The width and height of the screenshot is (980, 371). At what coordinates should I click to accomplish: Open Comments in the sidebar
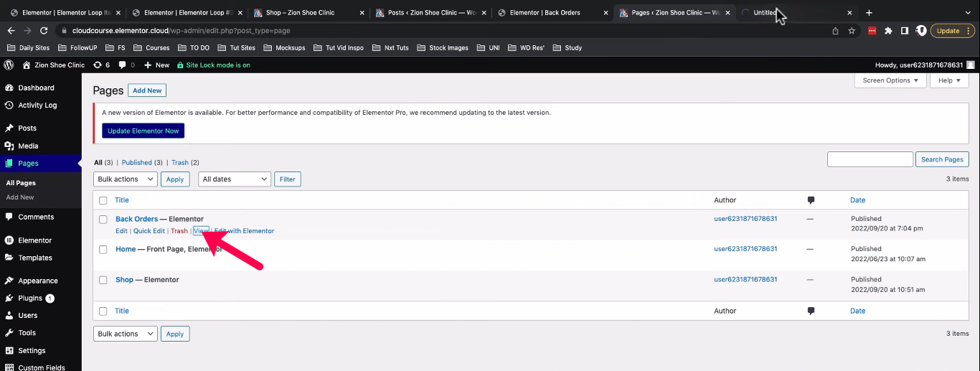[x=36, y=217]
